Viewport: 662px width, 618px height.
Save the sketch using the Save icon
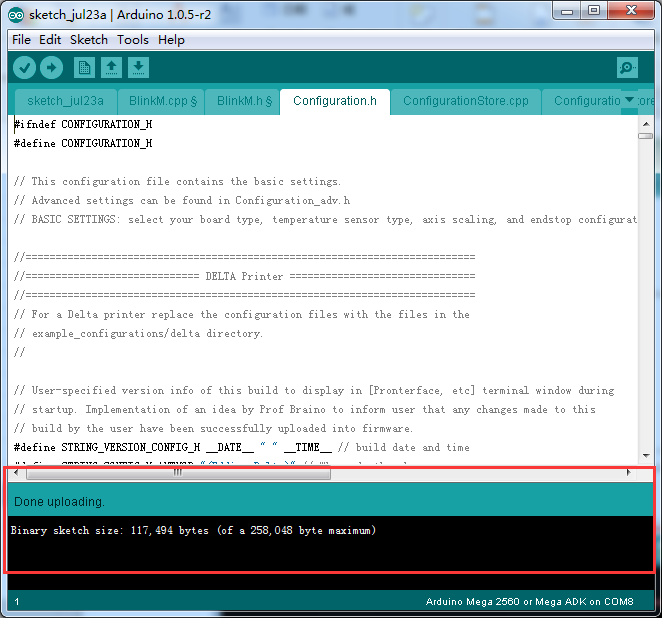pyautogui.click(x=138, y=68)
